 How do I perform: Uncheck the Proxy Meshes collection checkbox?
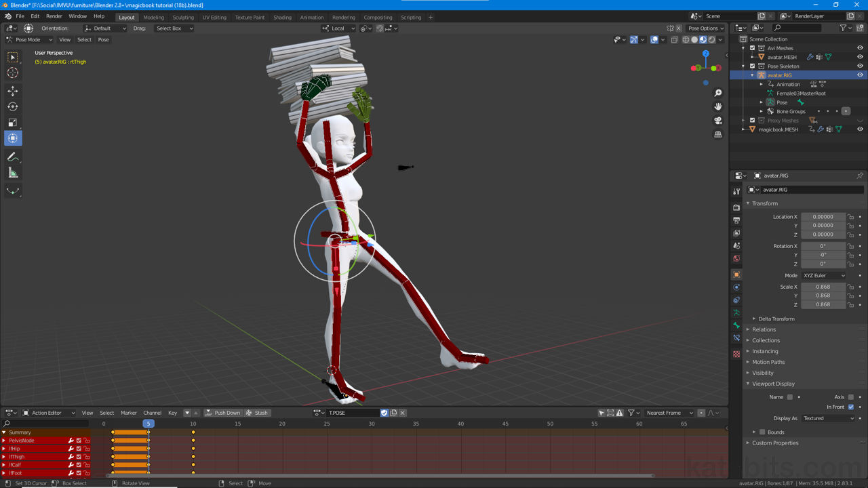[x=752, y=121]
